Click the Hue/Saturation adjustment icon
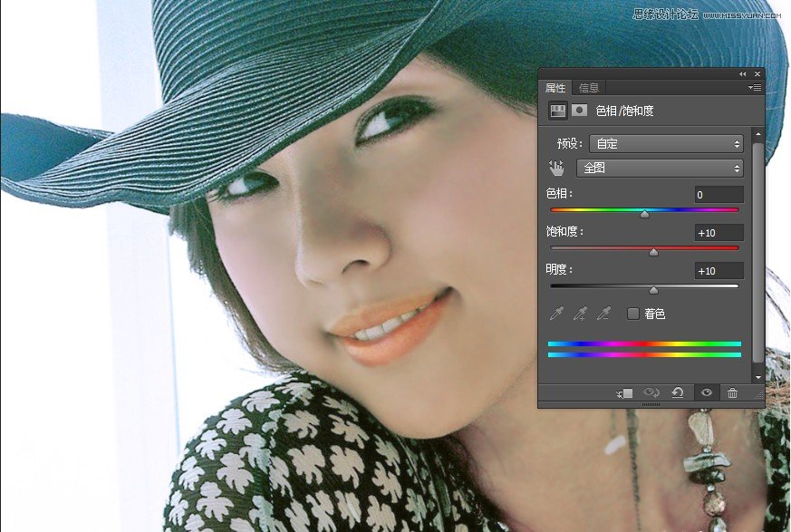The height and width of the screenshot is (532, 791). point(556,109)
